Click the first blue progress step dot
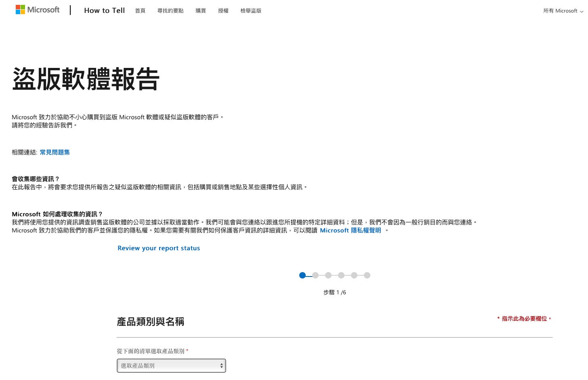The height and width of the screenshot is (380, 588). pos(302,275)
